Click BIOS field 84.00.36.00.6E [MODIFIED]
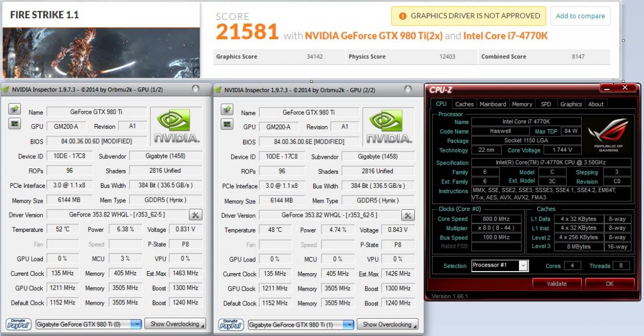Screen dimensions: 644x336 [x=309, y=142]
